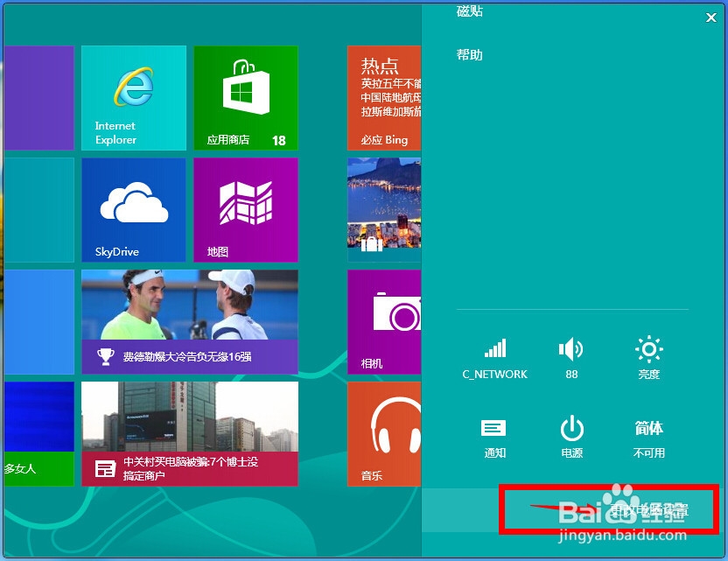Launch the 相机 Camera tile
Viewport: 728px width, 561px height.
[384, 322]
